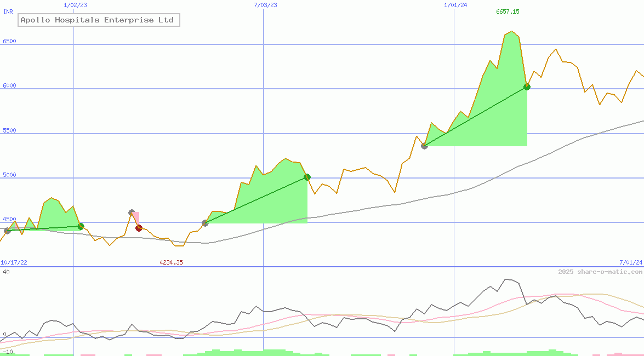644x356 pixels.
Task: Click the green exit marker near 5000
Action: pos(307,177)
